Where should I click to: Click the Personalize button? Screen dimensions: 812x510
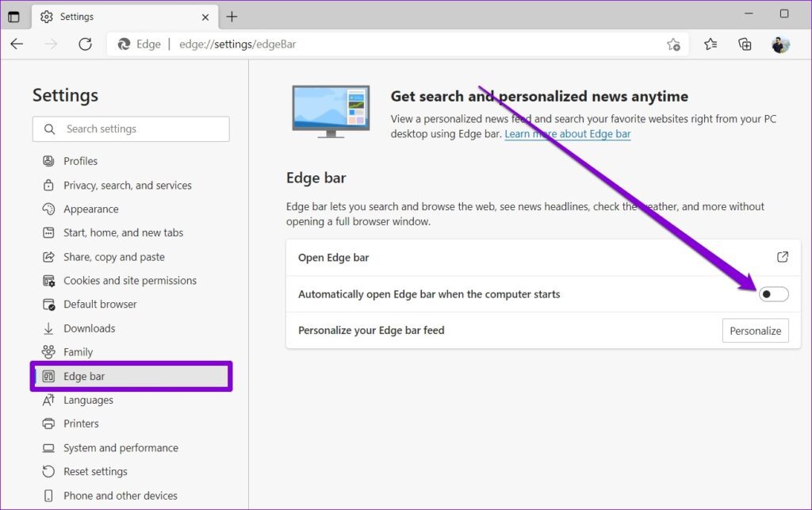(x=755, y=331)
